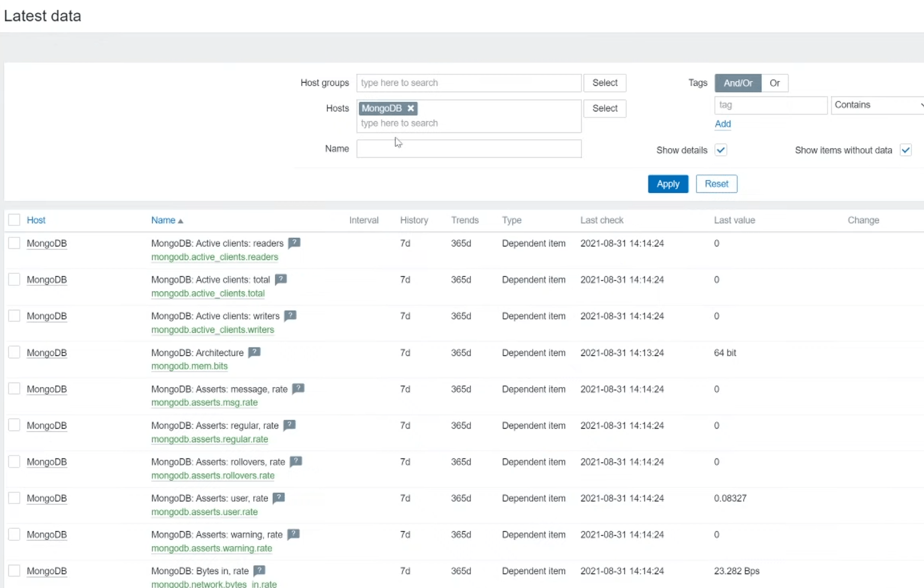Open help icon for Asserts: warning, rate
This screenshot has height=588, width=924.
click(x=294, y=535)
